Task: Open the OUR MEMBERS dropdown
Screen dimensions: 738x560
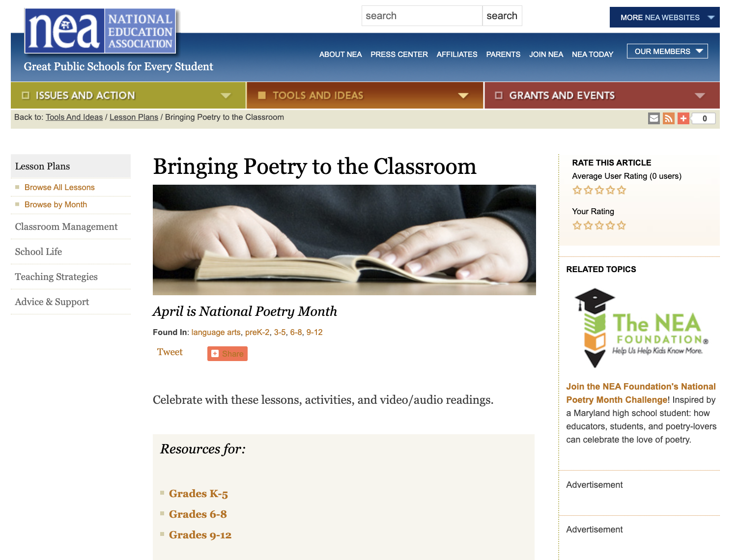Action: pos(667,51)
